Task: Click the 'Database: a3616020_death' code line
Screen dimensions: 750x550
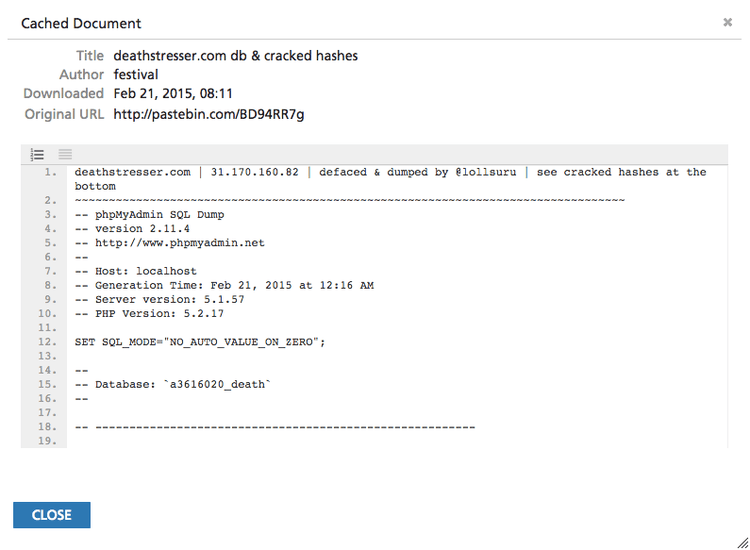Action: click(x=173, y=384)
